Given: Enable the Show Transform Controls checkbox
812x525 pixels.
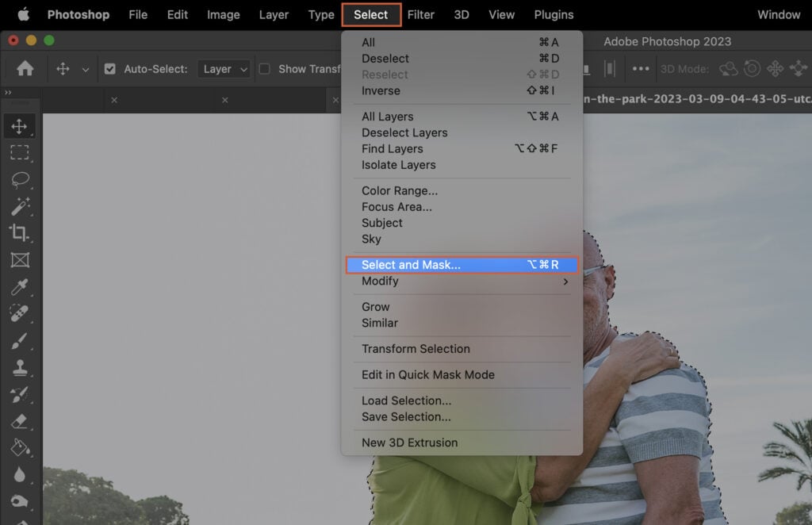Looking at the screenshot, I should (x=264, y=69).
